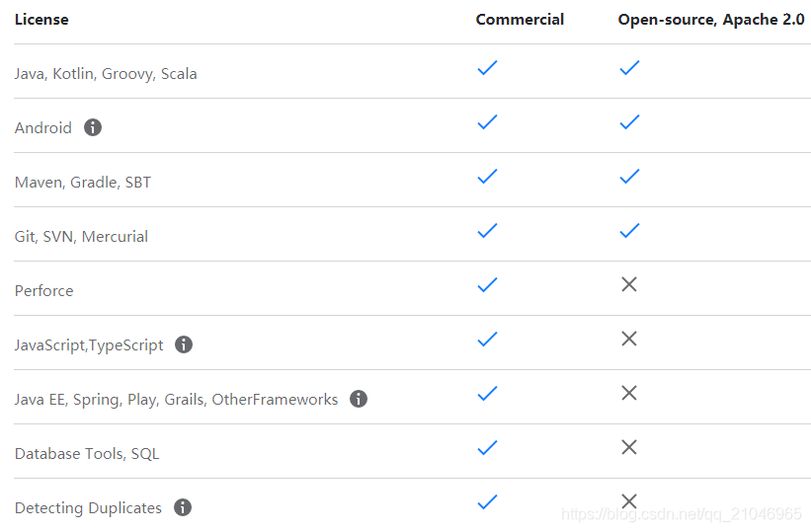Click the blog.csdn.net watermark URL
This screenshot has width=811, height=532.
682,514
